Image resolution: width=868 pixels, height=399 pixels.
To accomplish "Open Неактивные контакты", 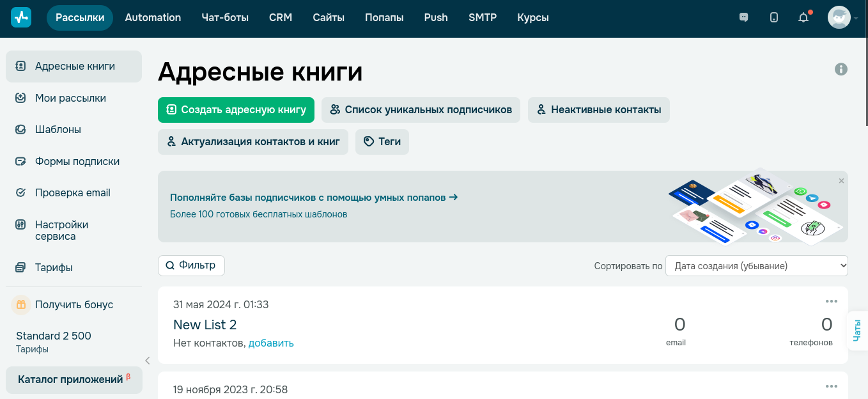I will click(x=599, y=110).
